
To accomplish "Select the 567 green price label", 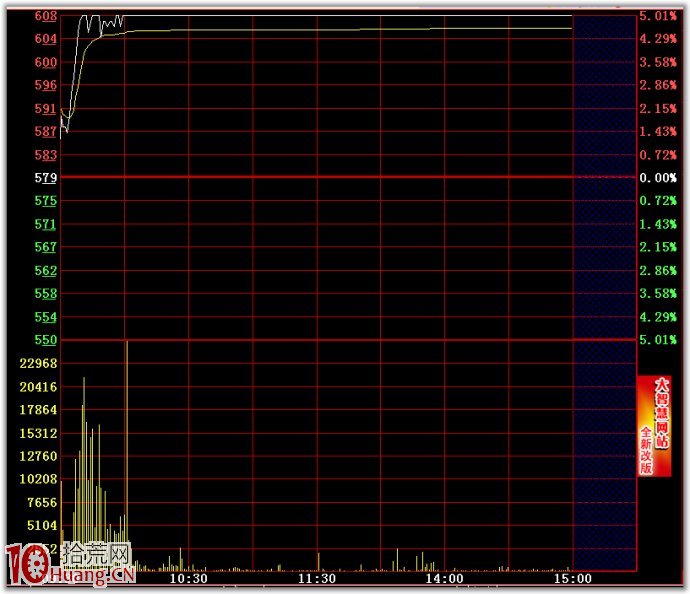I will [45, 247].
